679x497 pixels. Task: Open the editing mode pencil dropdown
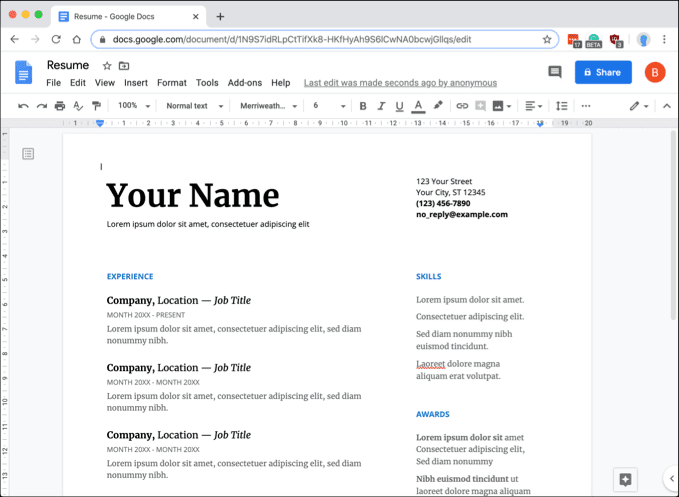639,106
